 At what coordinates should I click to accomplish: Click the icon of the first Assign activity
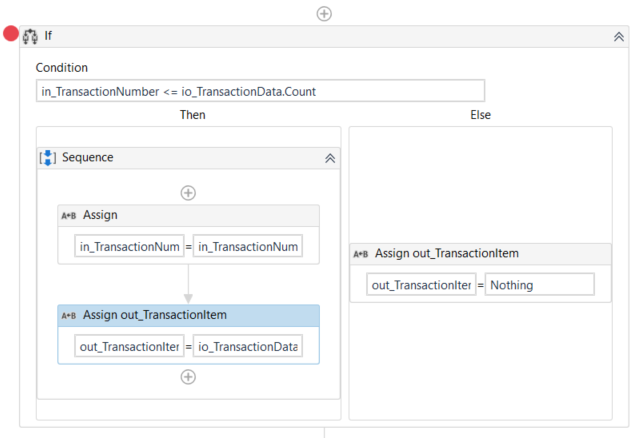coord(69,215)
